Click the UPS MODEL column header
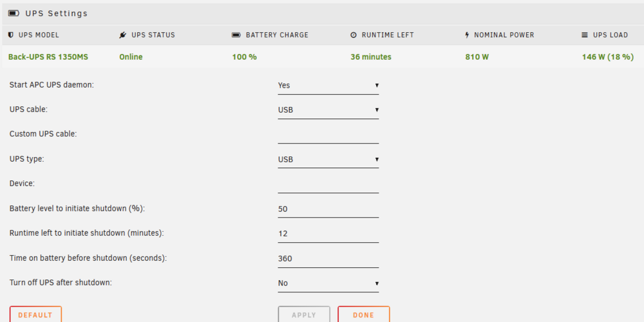Image resolution: width=644 pixels, height=322 pixels. point(39,35)
